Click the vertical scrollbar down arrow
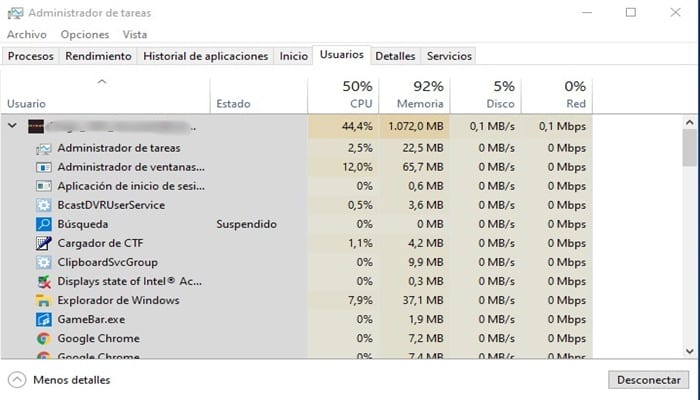This screenshot has width=700, height=400. (690, 349)
